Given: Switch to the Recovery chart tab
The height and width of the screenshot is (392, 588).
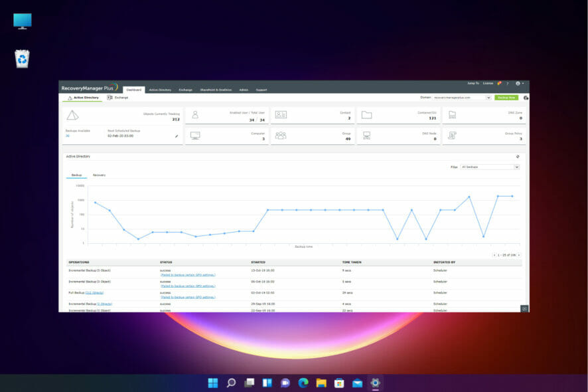Looking at the screenshot, I should [x=99, y=175].
